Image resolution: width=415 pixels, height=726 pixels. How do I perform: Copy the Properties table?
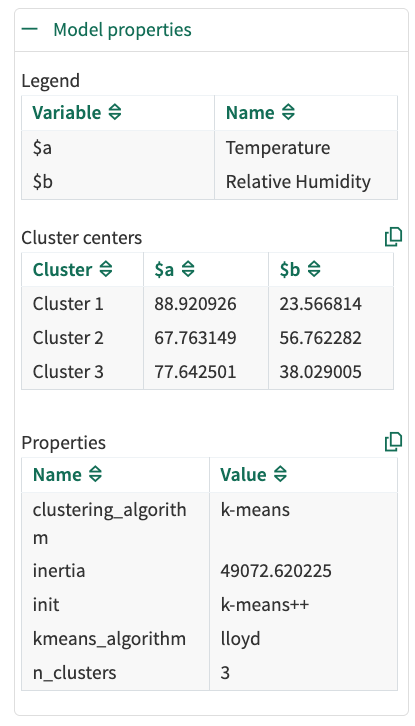tap(393, 442)
